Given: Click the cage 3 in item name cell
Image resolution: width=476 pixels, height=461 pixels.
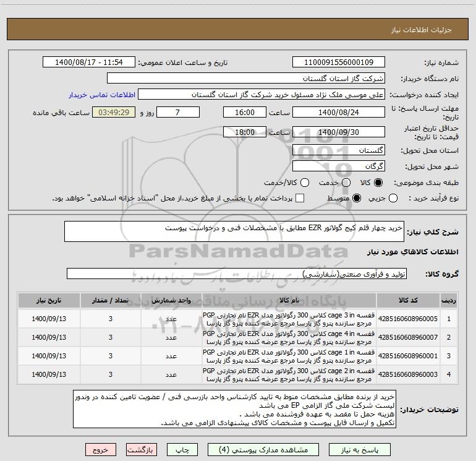Looking at the screenshot, I should pyautogui.click(x=289, y=319).
